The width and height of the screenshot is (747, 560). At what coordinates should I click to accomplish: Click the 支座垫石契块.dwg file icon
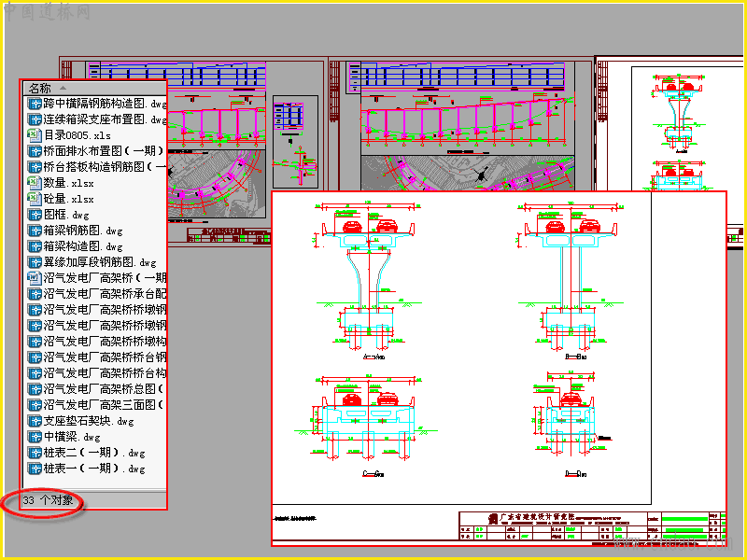[x=35, y=421]
